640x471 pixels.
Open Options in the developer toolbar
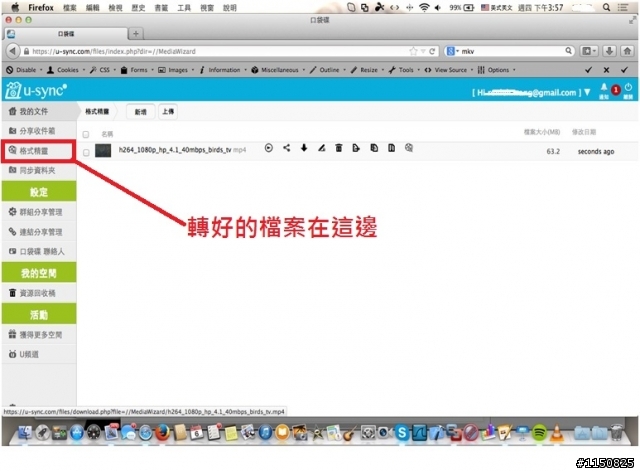496,70
